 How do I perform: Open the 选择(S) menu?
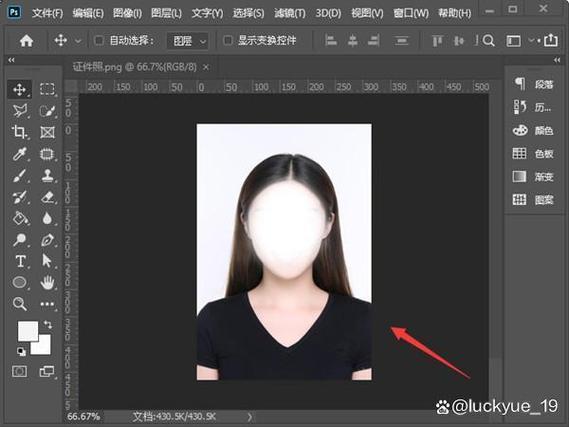[248, 13]
